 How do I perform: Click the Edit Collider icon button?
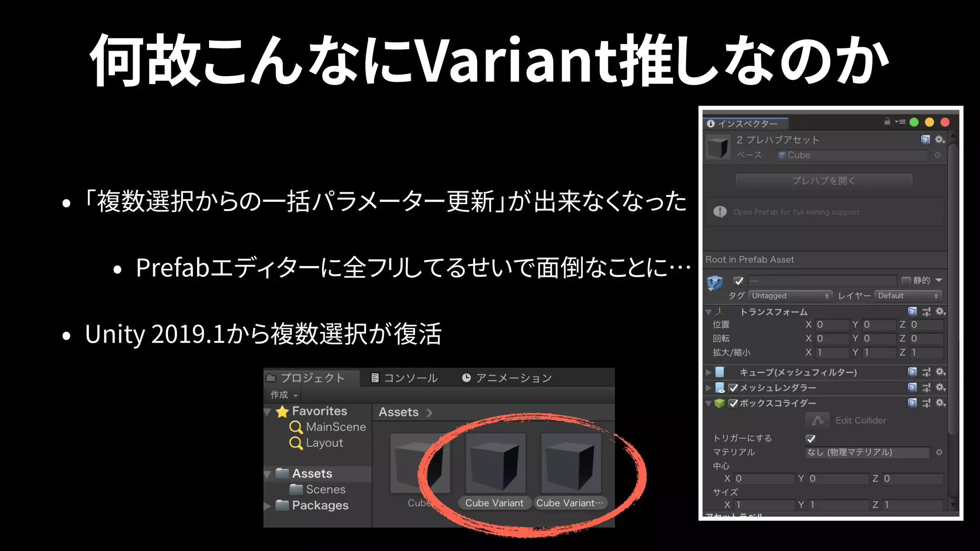818,420
